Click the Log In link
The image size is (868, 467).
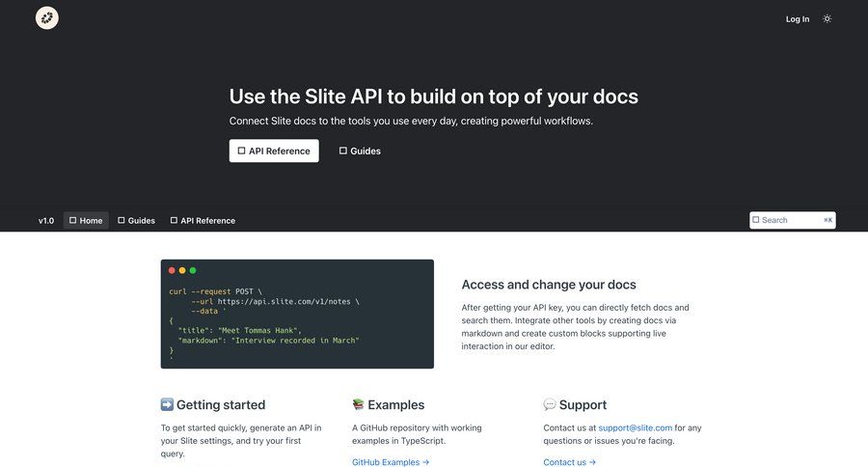click(798, 19)
